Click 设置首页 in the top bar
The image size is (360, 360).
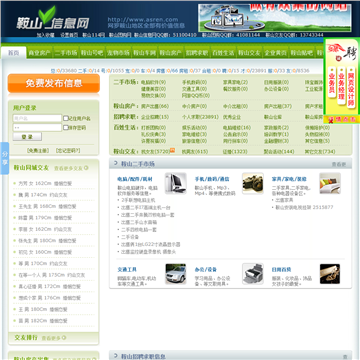69,35
